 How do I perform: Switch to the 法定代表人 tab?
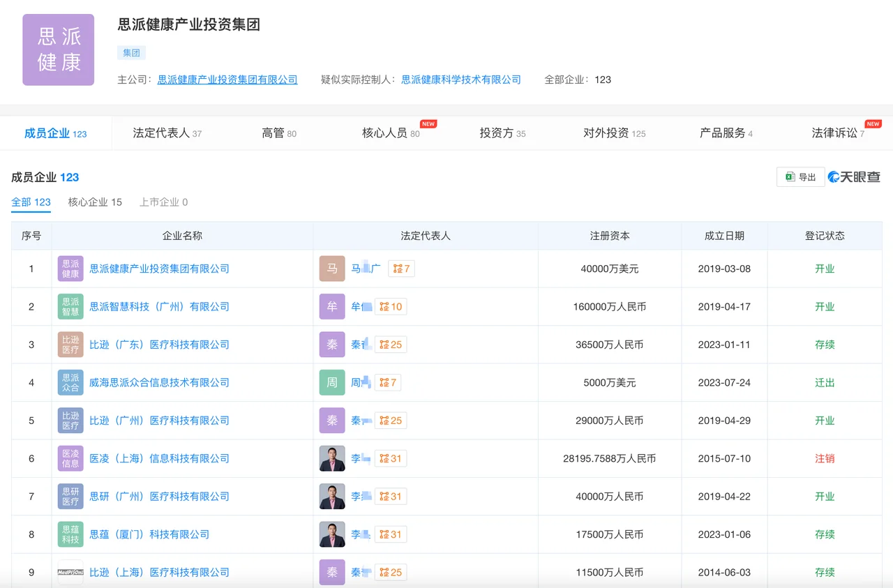167,133
